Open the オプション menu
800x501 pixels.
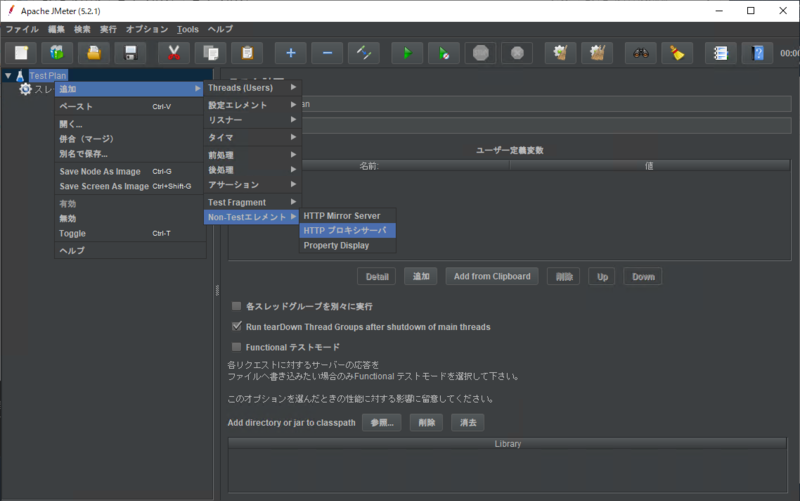tap(147, 29)
